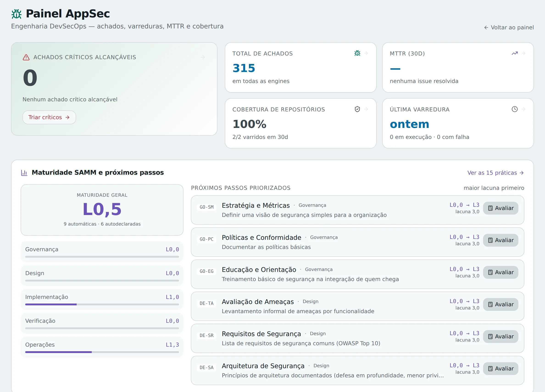Click the Maturidade Geral L0,5 card
The height and width of the screenshot is (392, 545).
point(102,210)
